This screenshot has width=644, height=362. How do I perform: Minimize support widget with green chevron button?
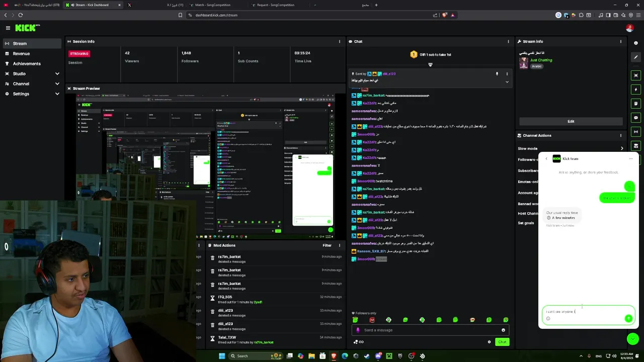point(633,339)
